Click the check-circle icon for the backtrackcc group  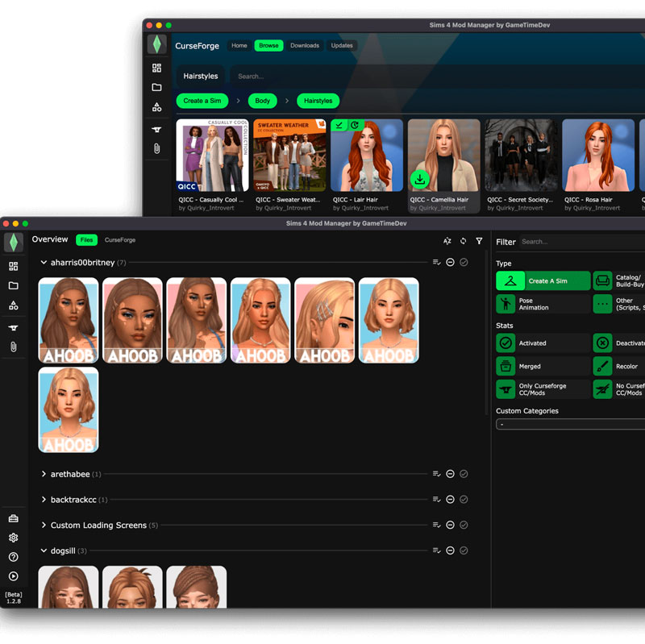464,500
